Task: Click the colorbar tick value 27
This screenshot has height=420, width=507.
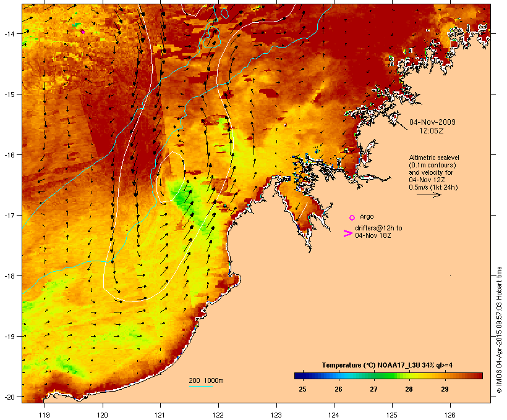Action: click(373, 389)
